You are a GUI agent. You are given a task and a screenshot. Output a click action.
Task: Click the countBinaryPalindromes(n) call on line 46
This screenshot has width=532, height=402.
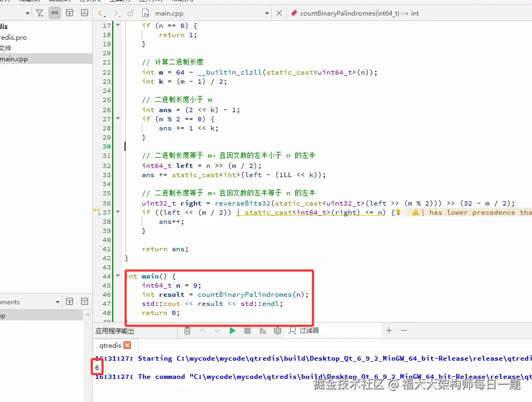pos(253,295)
